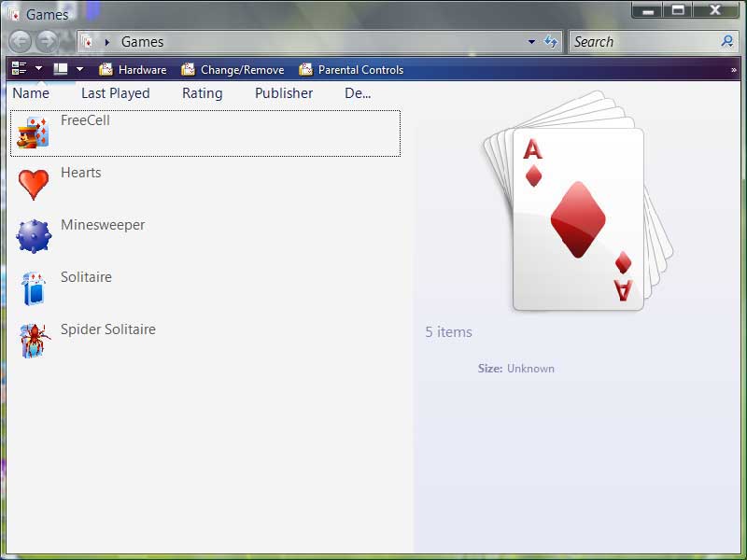Maximize the Games window
Screen dimensions: 747x560
point(678,10)
